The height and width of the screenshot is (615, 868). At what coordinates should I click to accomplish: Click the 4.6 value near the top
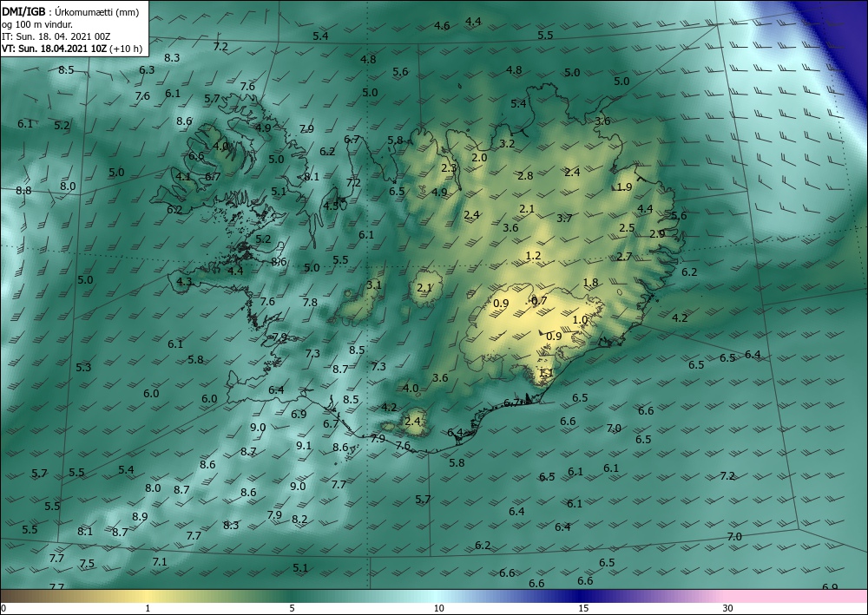pos(442,25)
